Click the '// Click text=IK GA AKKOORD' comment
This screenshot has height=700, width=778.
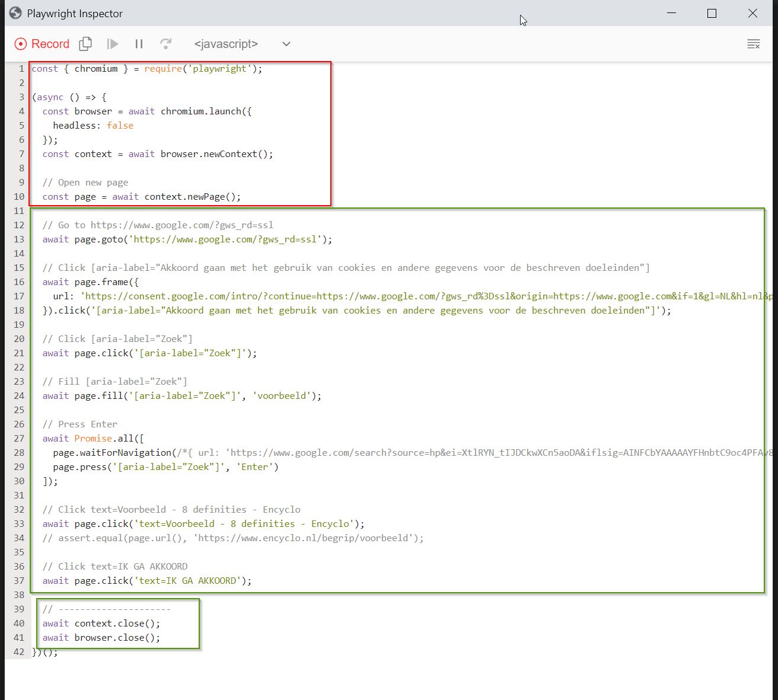click(x=115, y=567)
